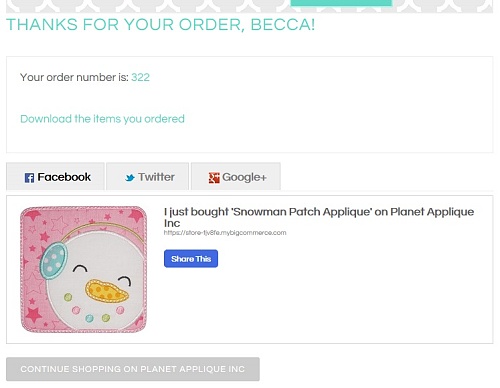This screenshot has height=388, width=500.
Task: Select the Google+ sharing tab
Action: pyautogui.click(x=236, y=176)
